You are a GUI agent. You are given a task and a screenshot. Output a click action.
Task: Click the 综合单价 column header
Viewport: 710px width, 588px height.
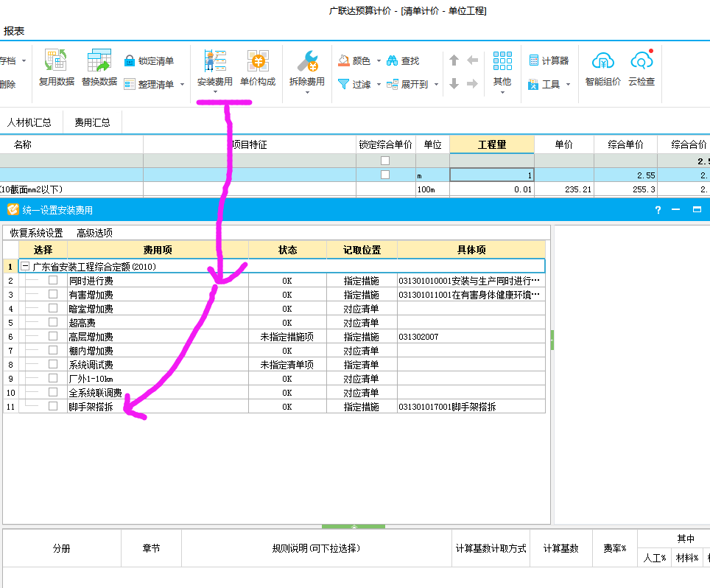point(625,144)
